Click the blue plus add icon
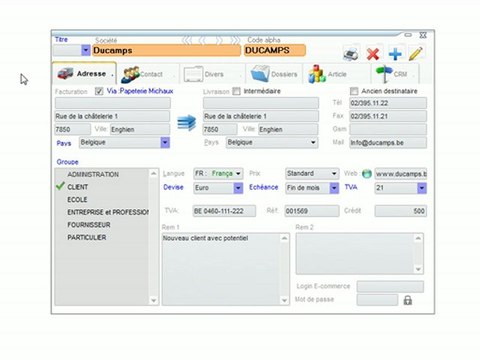Viewport: 480px width, 360px height. (x=395, y=54)
